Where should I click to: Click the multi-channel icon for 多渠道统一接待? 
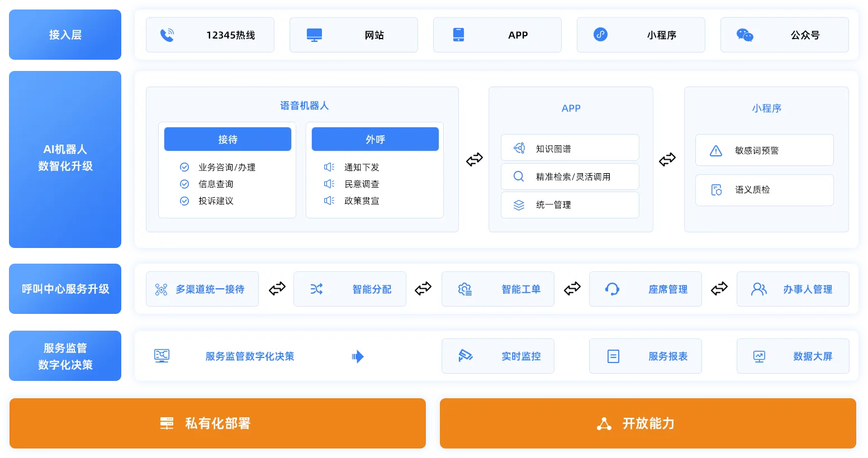tap(161, 289)
